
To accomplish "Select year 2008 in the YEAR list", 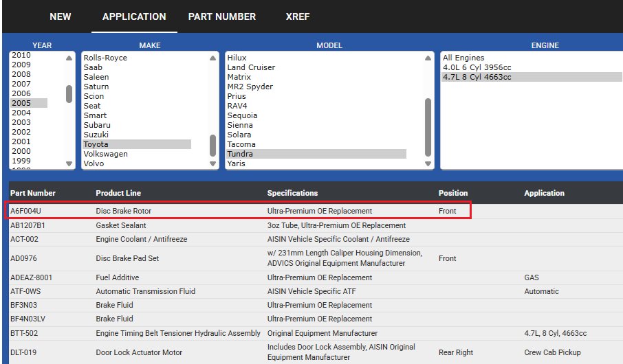I will 21,74.
